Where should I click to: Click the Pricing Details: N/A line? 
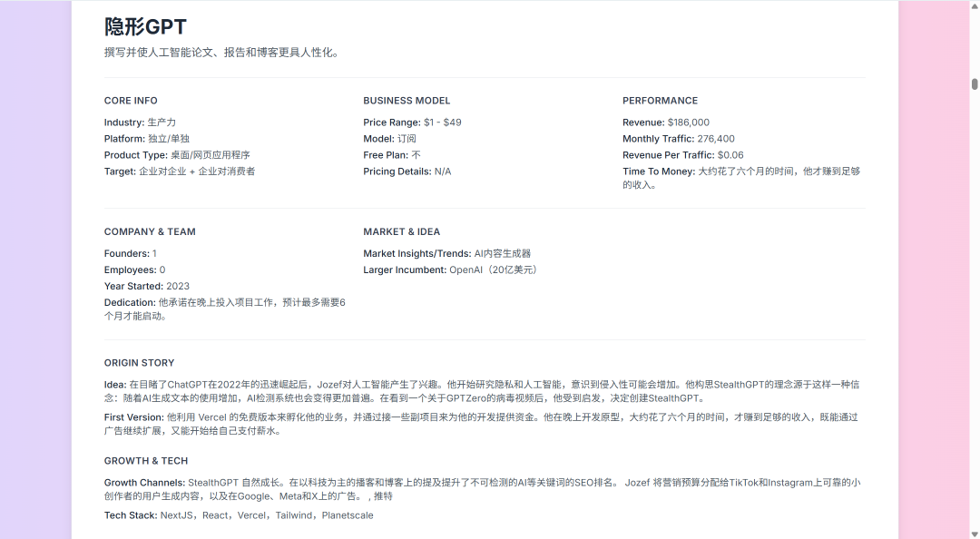[x=407, y=171]
